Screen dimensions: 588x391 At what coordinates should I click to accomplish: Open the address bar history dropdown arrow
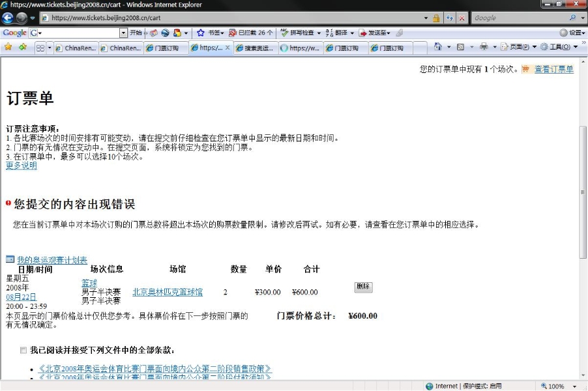point(426,18)
